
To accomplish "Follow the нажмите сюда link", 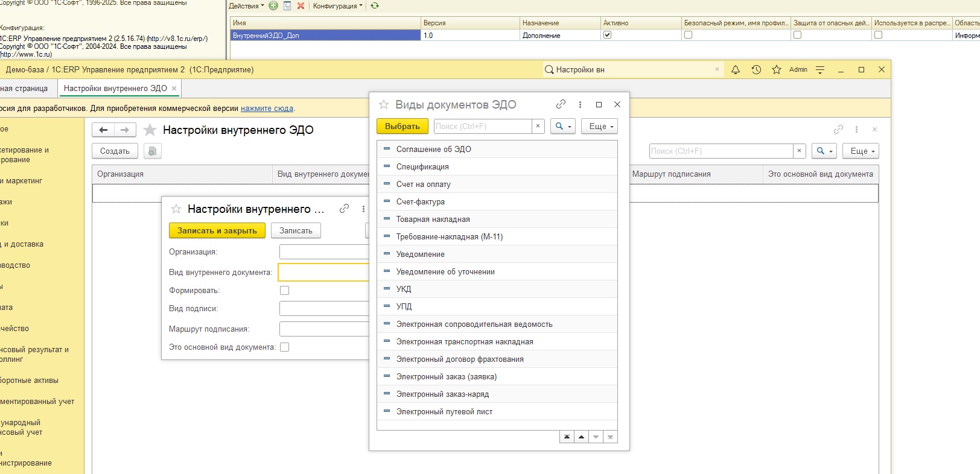I will tap(267, 109).
